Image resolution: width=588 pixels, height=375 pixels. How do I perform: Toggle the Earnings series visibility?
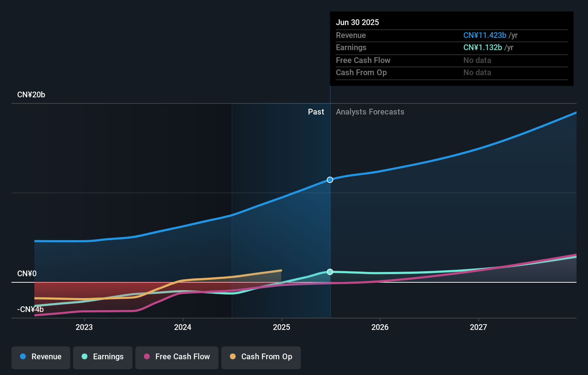point(103,357)
